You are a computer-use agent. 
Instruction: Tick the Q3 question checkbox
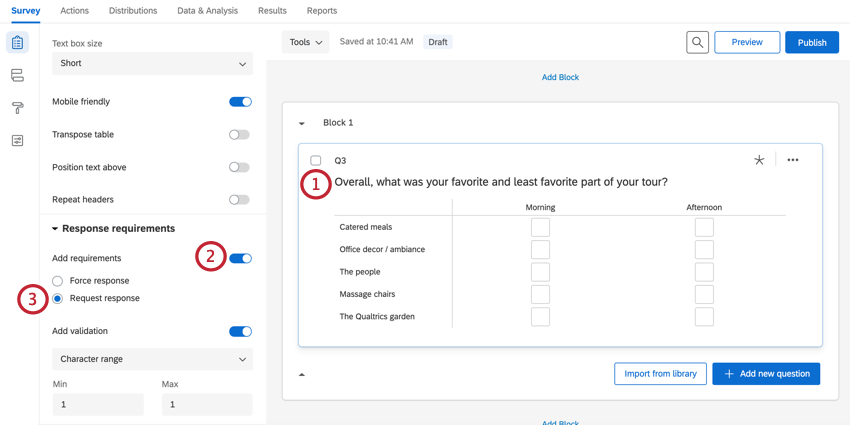(x=316, y=160)
